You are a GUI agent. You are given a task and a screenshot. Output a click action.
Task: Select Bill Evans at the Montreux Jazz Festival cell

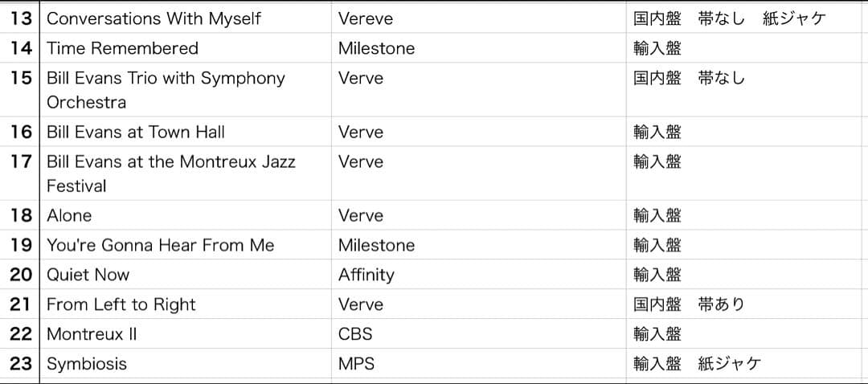170,174
